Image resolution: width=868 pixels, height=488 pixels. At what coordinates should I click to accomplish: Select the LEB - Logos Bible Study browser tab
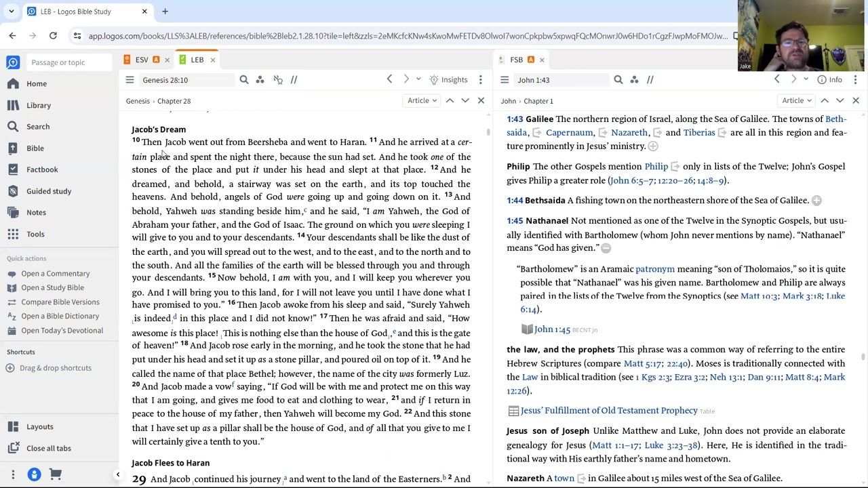pos(85,12)
